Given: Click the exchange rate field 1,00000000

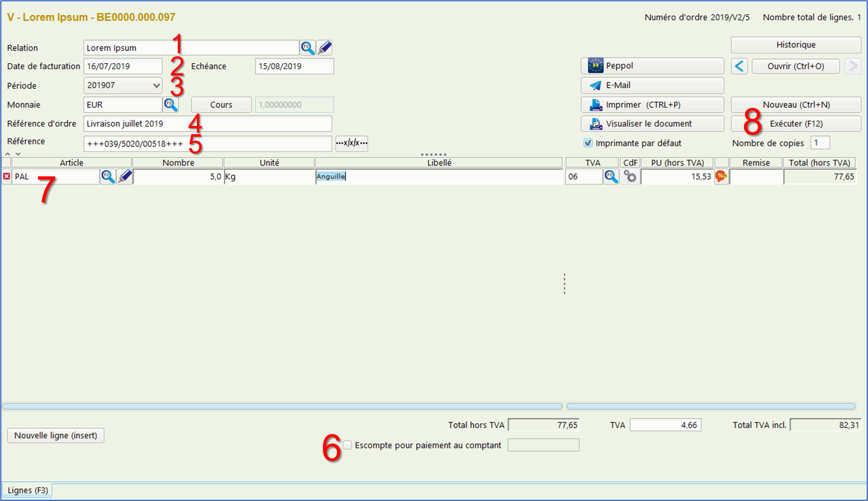Looking at the screenshot, I should click(x=294, y=104).
